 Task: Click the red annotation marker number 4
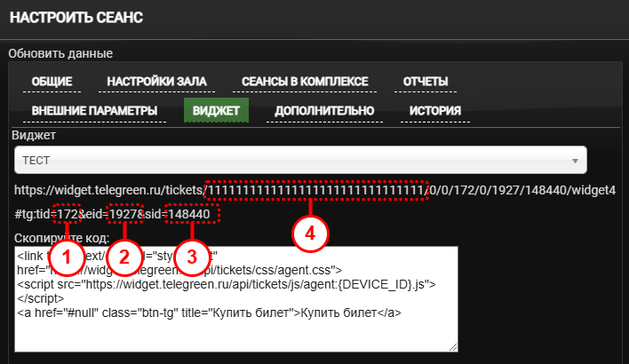310,233
